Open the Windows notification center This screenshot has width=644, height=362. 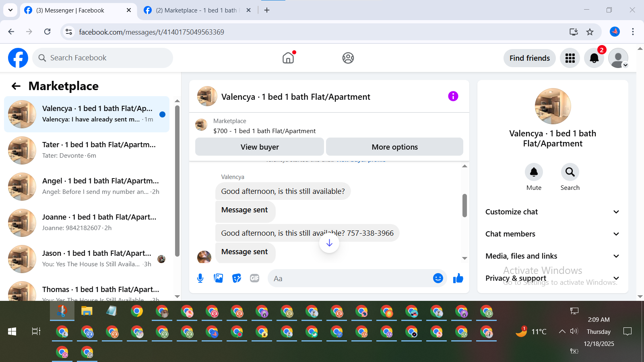627,331
